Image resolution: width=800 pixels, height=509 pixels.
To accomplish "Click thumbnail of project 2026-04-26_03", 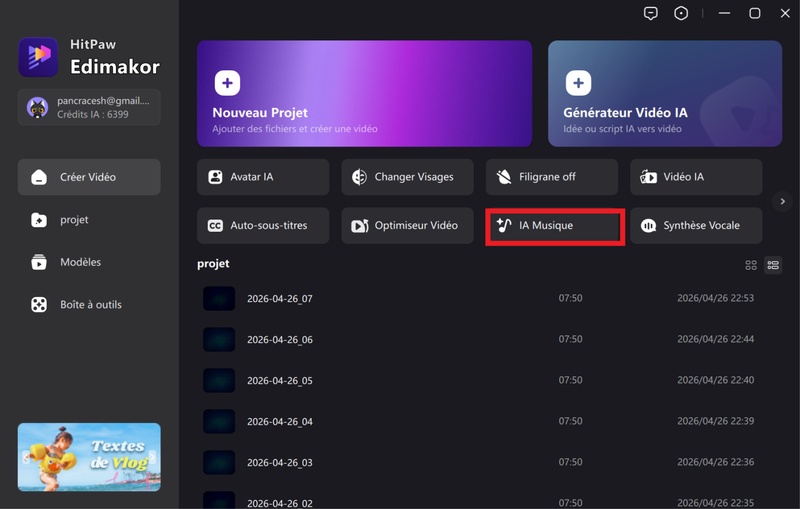I will (219, 462).
